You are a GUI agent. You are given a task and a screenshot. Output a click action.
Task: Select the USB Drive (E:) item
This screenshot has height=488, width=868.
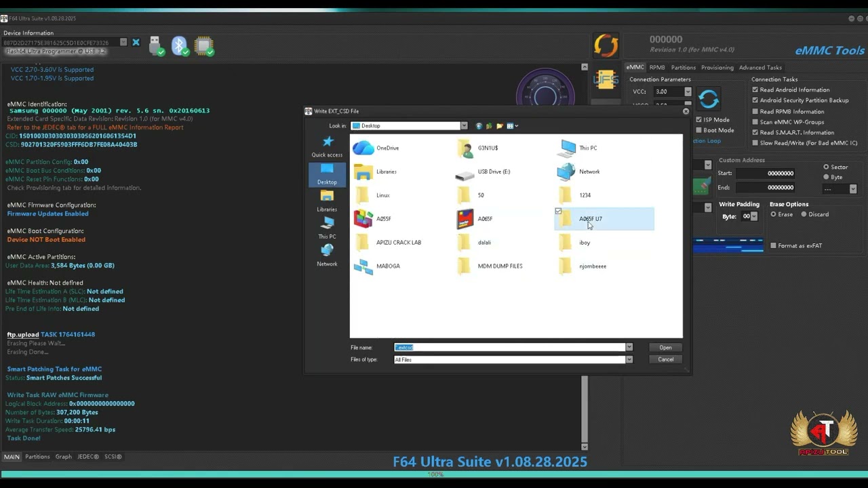(483, 171)
